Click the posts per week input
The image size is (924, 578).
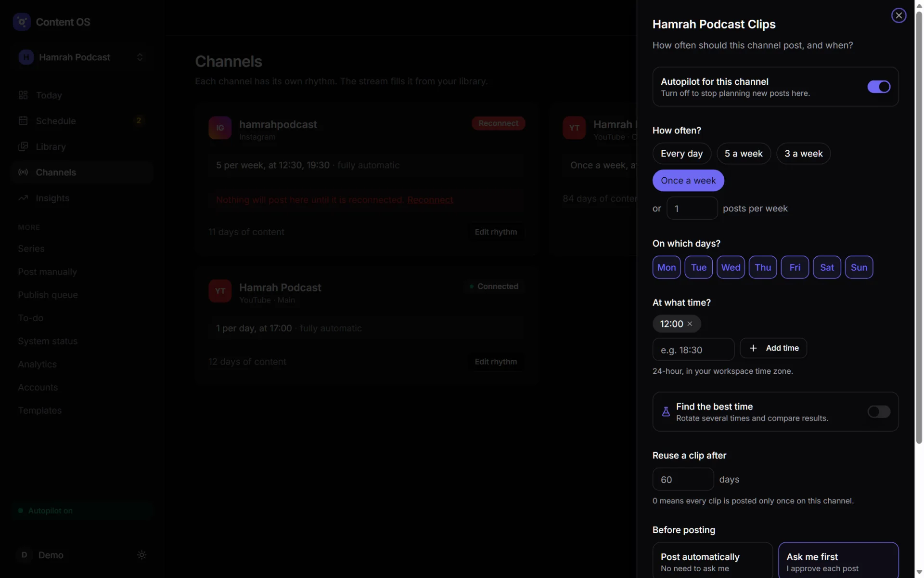pyautogui.click(x=692, y=208)
